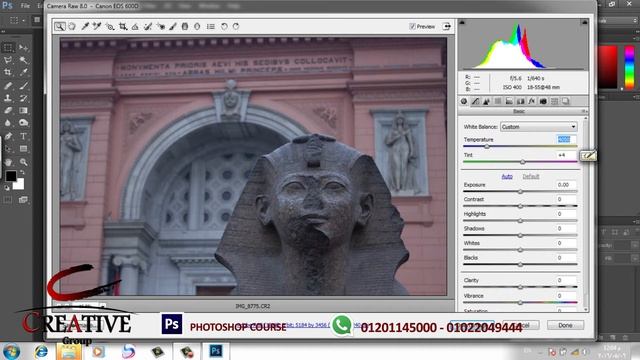Viewport: 640px width, 360px height.
Task: Select Photoshop Eyedropper tool
Action: (23, 73)
